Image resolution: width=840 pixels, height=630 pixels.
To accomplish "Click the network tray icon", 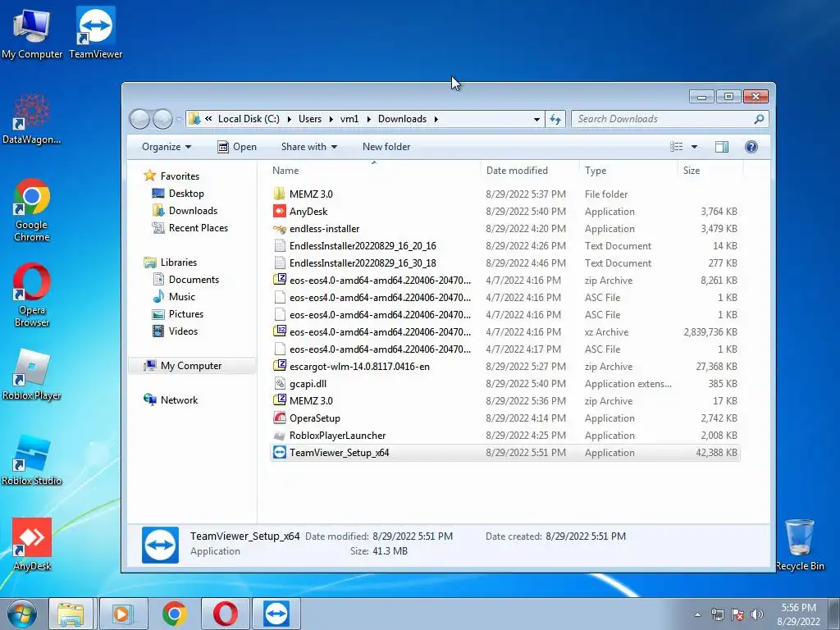I will pyautogui.click(x=717, y=614).
